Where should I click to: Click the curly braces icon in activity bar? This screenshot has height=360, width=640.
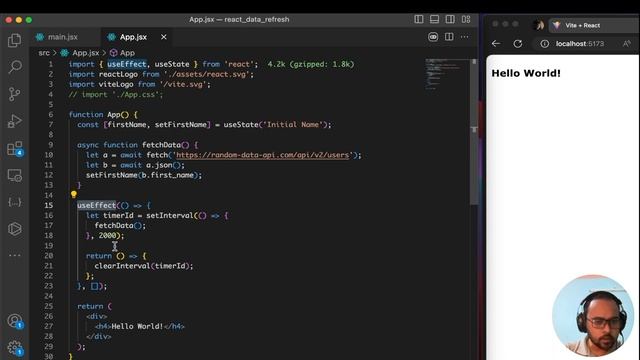point(15,202)
